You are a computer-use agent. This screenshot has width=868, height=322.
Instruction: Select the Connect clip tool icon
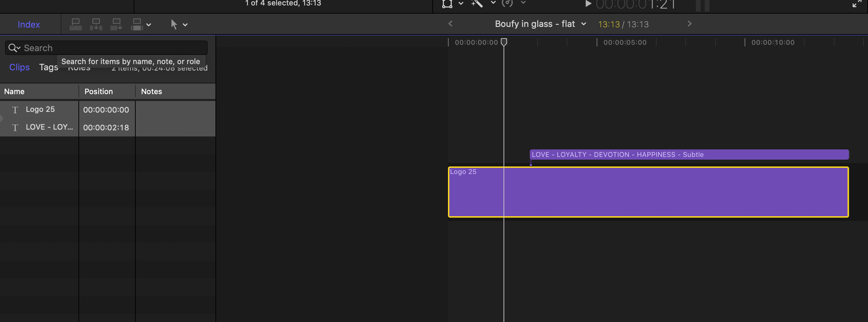[x=76, y=24]
